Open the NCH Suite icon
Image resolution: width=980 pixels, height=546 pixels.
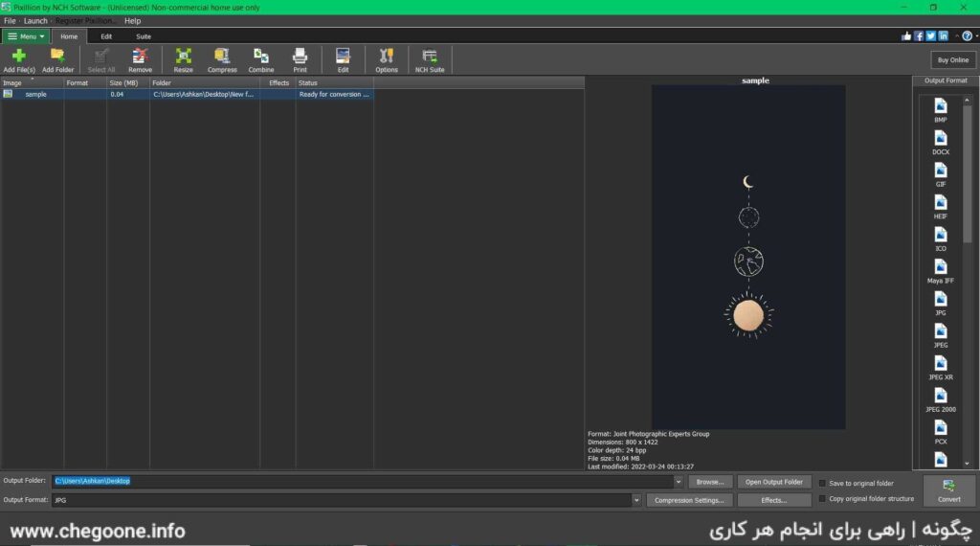pyautogui.click(x=430, y=60)
